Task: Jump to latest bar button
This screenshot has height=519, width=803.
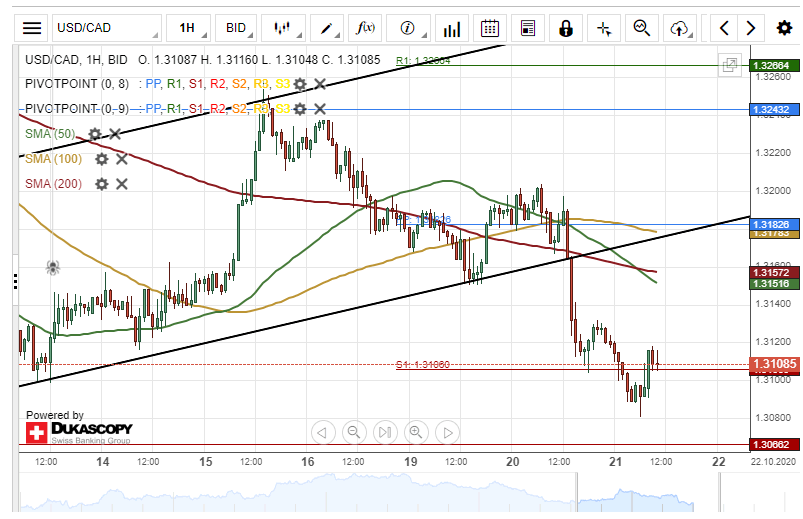Action: pos(385,432)
